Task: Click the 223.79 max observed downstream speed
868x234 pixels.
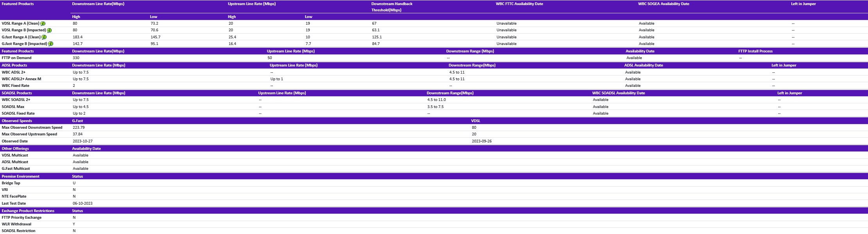Action: coord(79,128)
